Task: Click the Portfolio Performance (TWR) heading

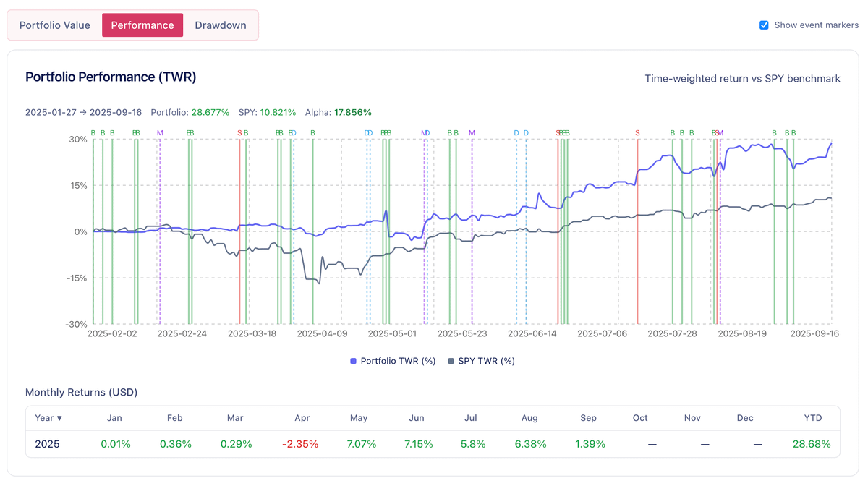Action: [x=111, y=77]
